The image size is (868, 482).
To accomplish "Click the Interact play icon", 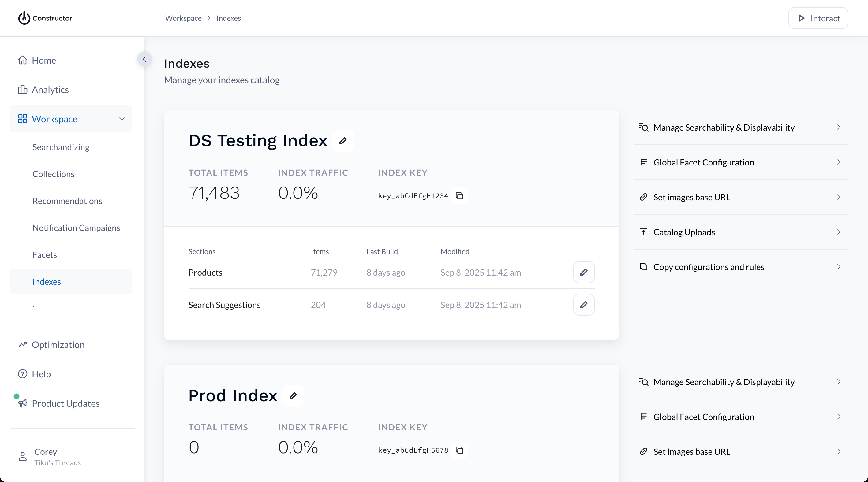I will click(x=801, y=18).
